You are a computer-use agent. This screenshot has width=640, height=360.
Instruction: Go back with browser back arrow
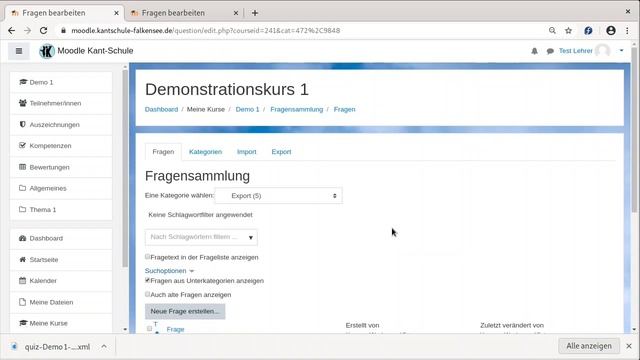click(x=11, y=31)
